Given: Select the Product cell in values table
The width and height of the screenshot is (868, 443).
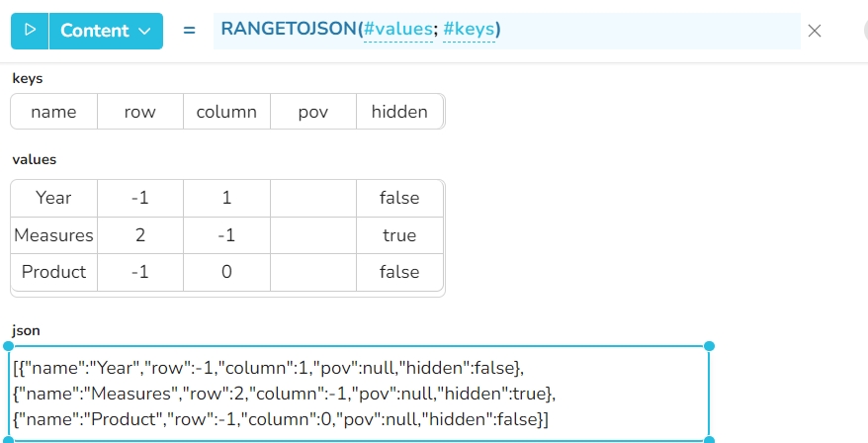Looking at the screenshot, I should [x=53, y=272].
